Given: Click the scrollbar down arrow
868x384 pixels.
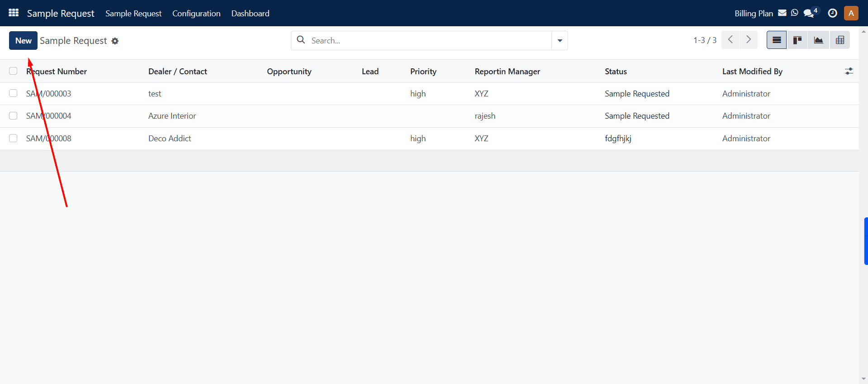Looking at the screenshot, I should (863, 379).
